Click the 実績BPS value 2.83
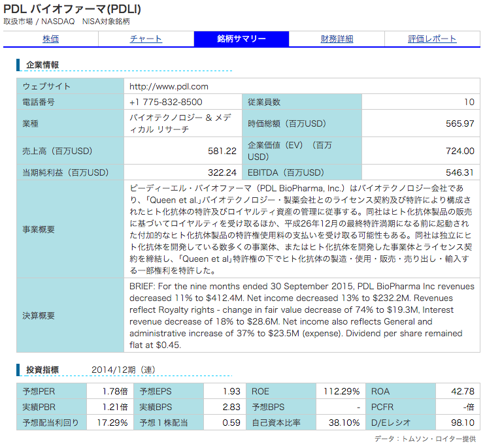Image resolution: width=485 pixels, height=448 pixels. [x=231, y=408]
